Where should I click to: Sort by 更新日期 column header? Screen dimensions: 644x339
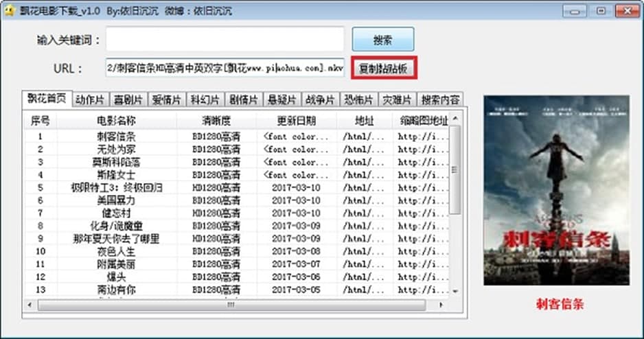[x=296, y=121]
